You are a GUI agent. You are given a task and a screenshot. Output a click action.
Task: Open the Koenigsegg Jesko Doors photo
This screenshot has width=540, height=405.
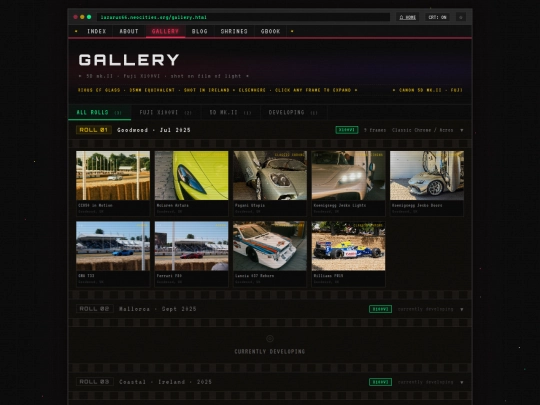(427, 175)
